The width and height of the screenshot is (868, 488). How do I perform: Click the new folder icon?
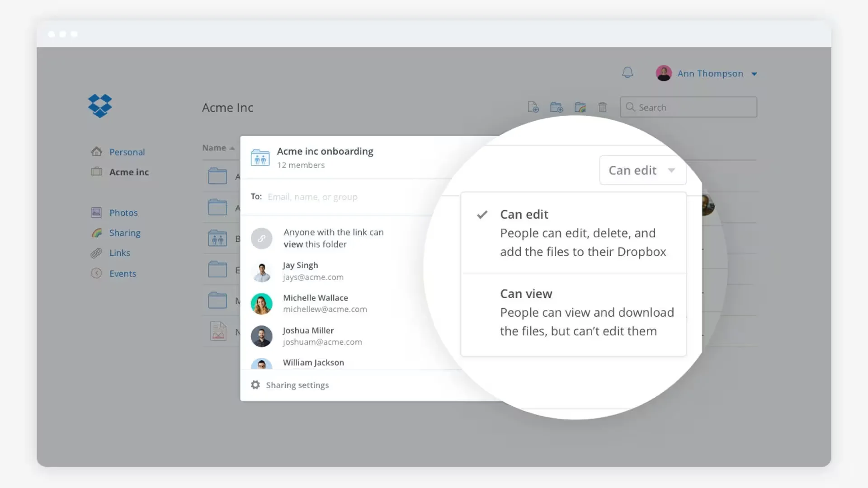pos(557,108)
